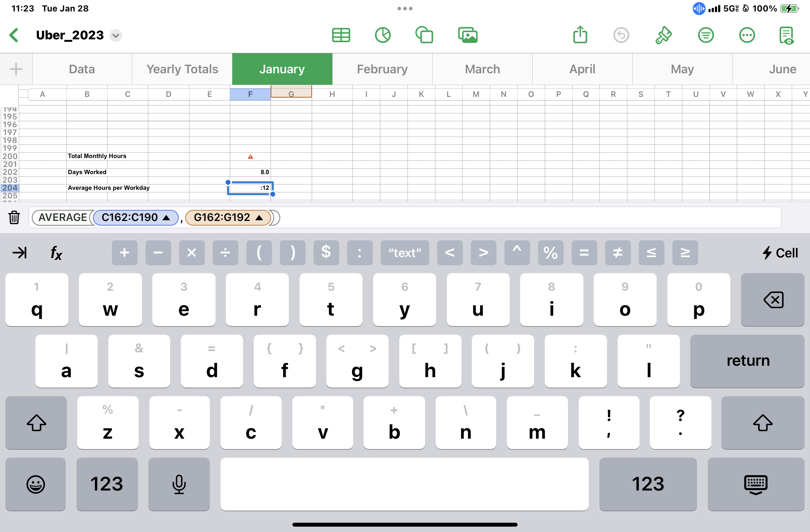Tap the Cell action button
The height and width of the screenshot is (532, 810).
780,253
